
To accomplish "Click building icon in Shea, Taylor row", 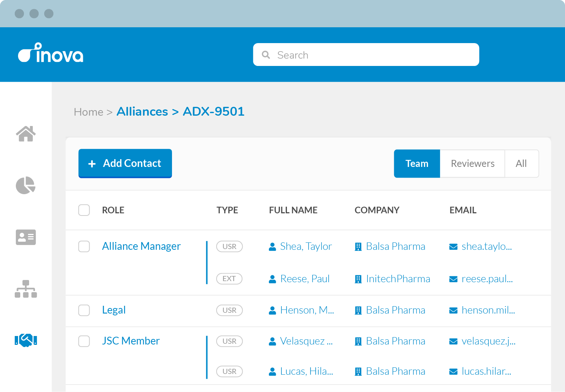I will tap(358, 247).
